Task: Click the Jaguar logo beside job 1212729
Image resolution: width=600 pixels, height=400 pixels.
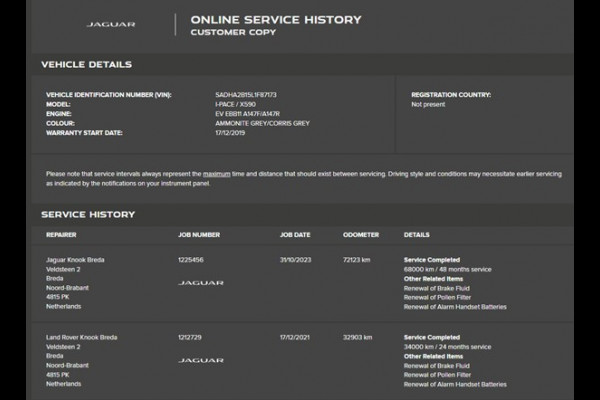Action: [x=201, y=360]
